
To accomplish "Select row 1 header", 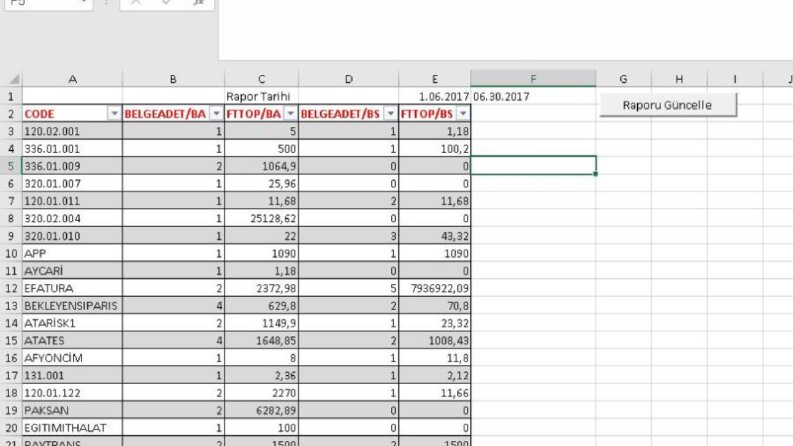I will (11, 96).
